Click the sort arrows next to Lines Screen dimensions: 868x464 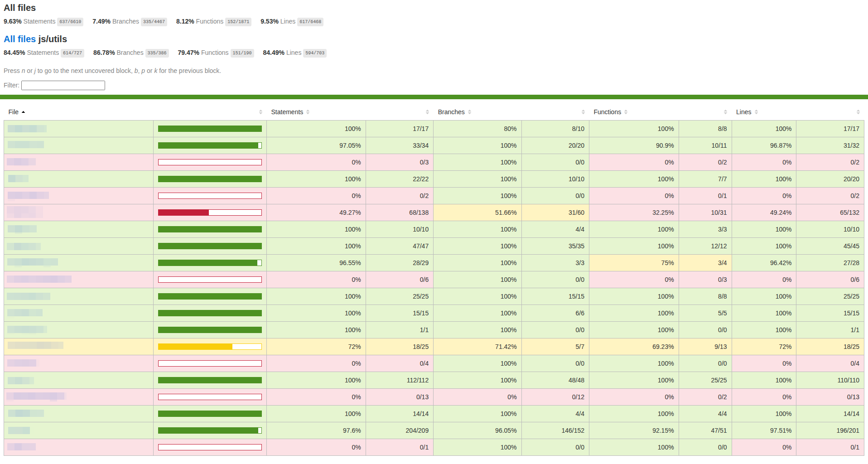click(756, 112)
